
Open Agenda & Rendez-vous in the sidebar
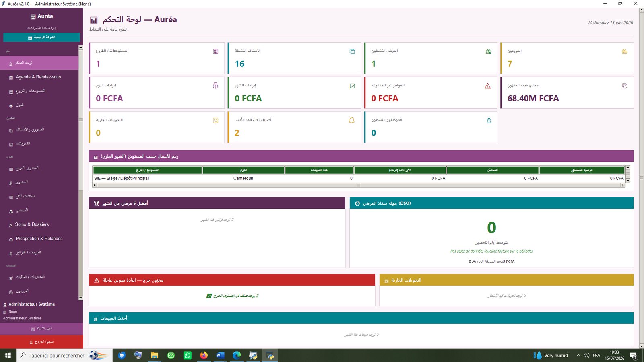[x=39, y=77]
